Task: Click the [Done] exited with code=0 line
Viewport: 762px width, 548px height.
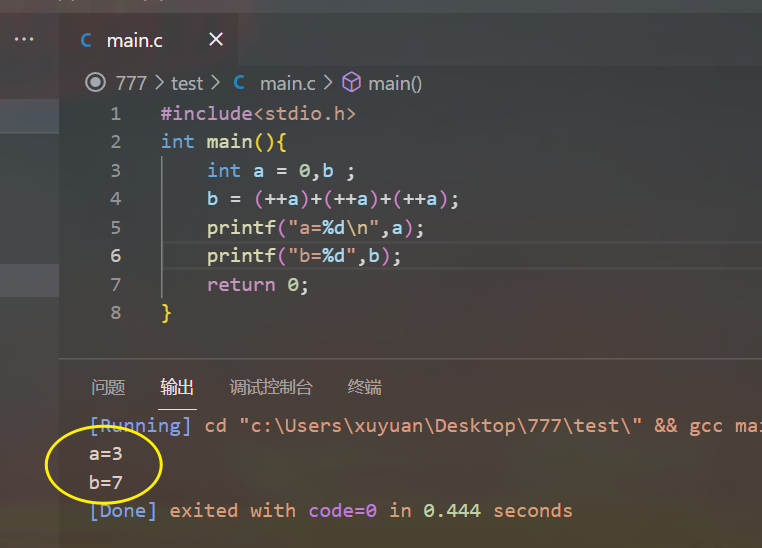Action: tap(331, 511)
